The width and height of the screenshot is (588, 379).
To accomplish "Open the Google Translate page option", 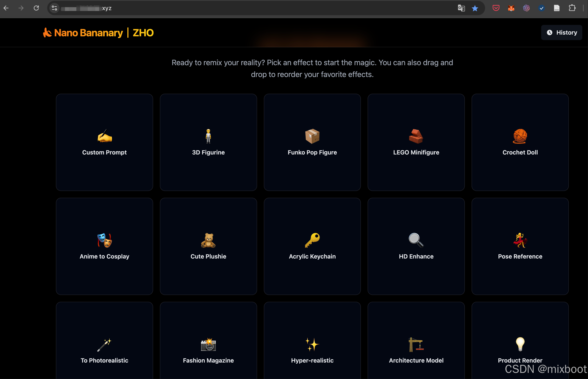I will [461, 8].
